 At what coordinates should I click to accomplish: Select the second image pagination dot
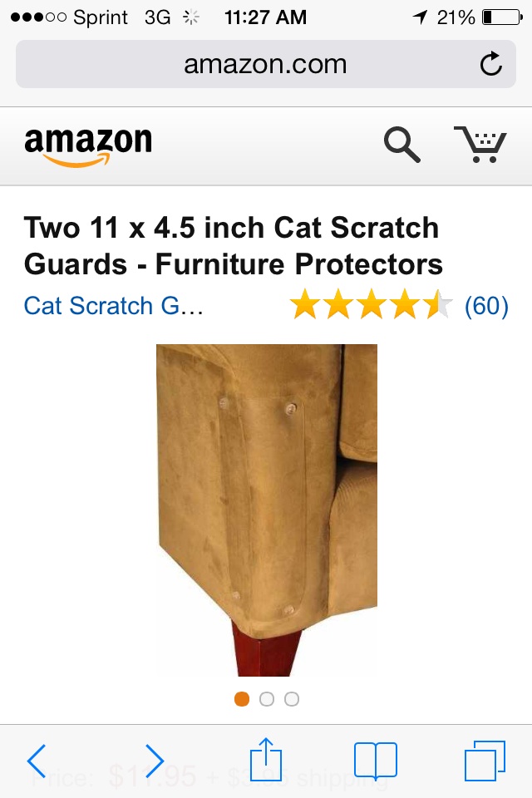267,699
